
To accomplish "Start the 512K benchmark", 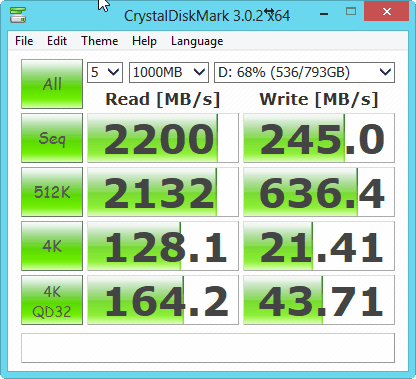I will [52, 192].
